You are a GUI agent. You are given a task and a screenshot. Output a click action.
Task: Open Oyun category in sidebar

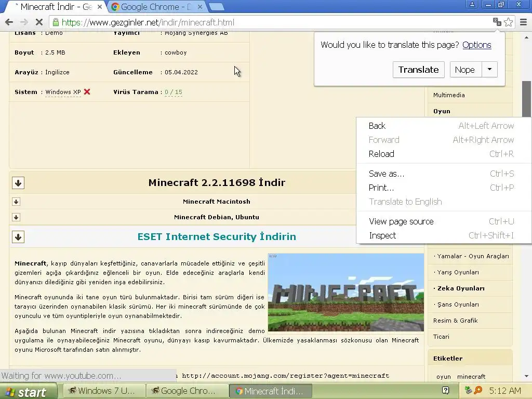(x=442, y=111)
